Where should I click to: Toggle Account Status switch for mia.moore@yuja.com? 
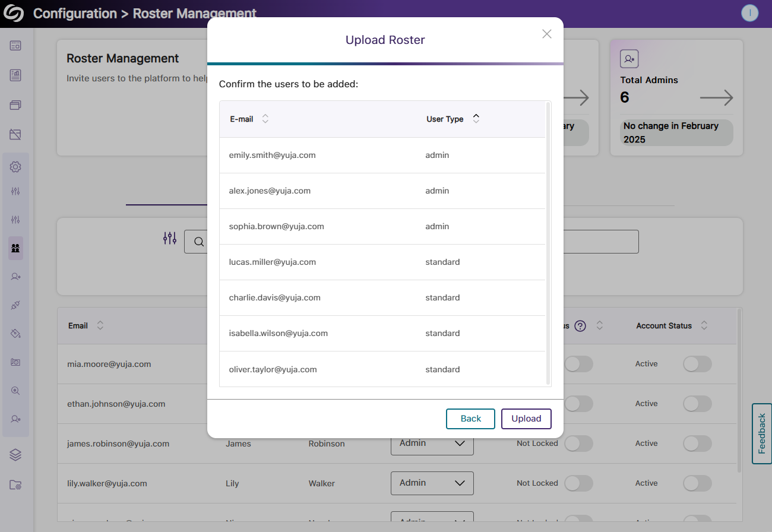(697, 364)
